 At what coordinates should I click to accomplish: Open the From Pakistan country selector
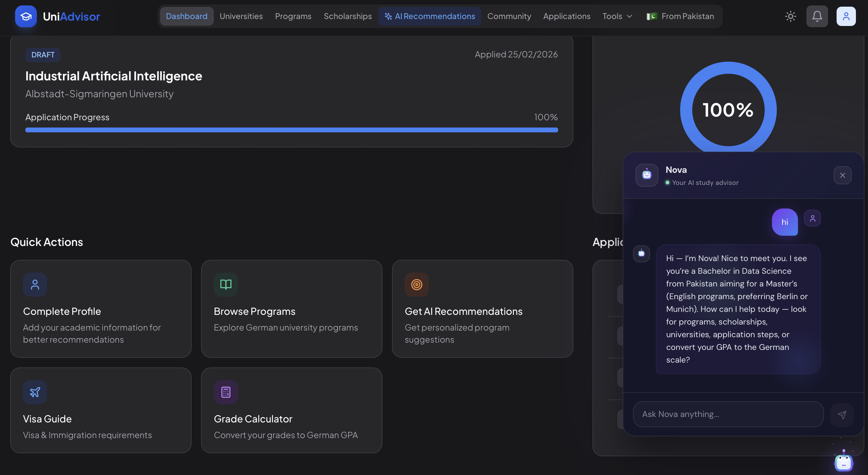point(680,16)
